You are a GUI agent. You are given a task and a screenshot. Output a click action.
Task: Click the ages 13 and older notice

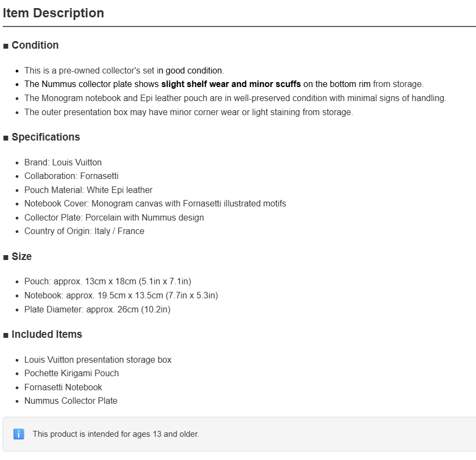click(x=116, y=434)
